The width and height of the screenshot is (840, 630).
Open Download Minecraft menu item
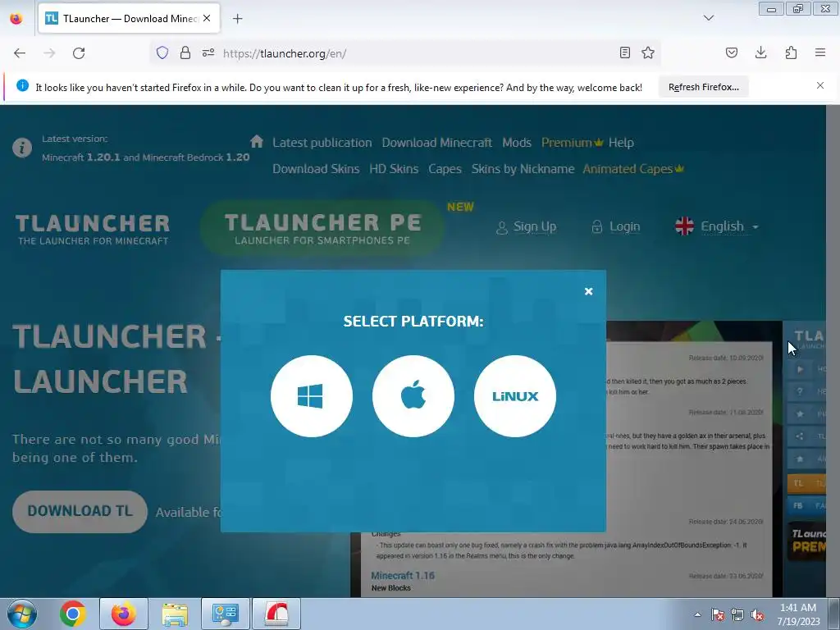tap(436, 143)
